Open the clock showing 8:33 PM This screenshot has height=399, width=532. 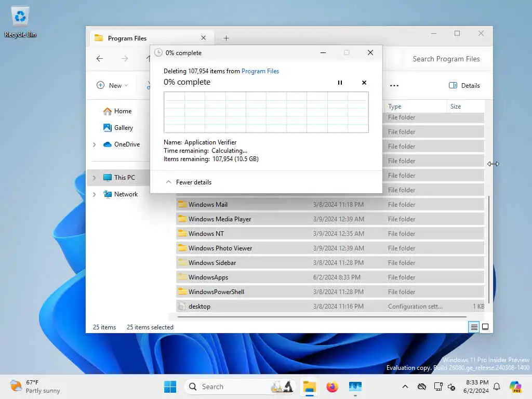pos(476,387)
